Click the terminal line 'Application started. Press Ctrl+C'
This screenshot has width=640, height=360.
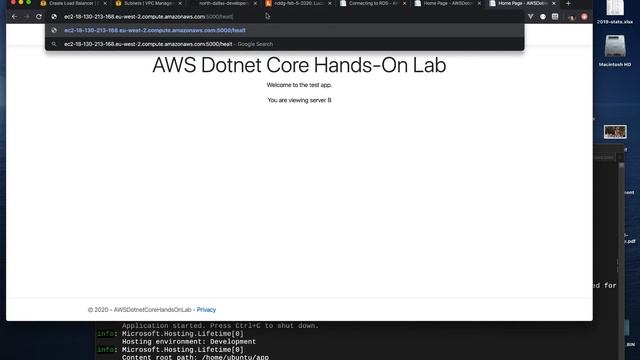coord(220,325)
